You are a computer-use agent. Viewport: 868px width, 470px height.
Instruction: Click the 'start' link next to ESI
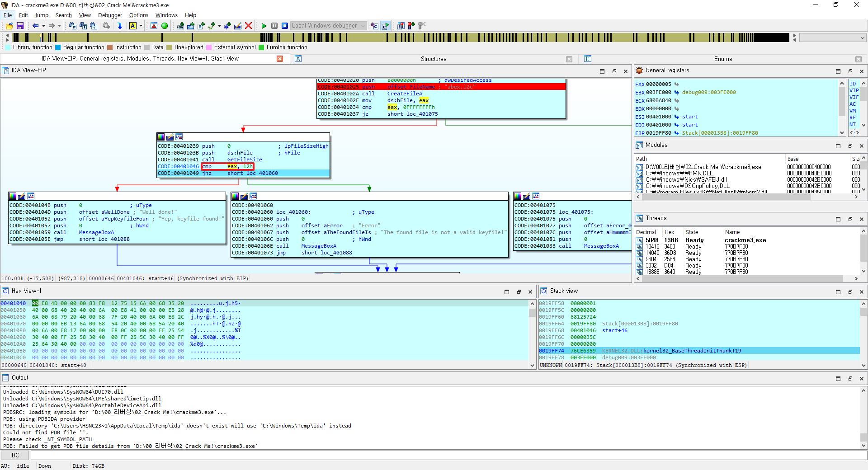(690, 117)
